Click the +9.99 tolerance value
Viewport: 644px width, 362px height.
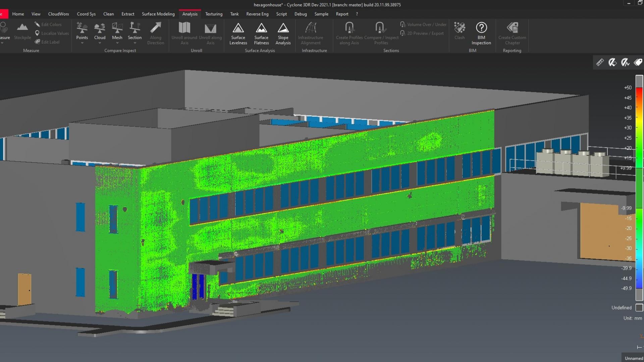tap(626, 168)
